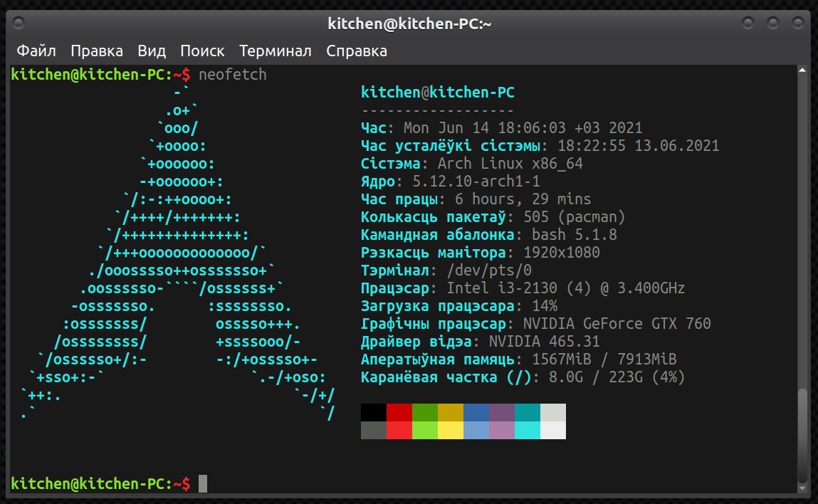The image size is (818, 504).
Task: Click the 'NVIDIA GeForce GTX 760' value
Action: tap(617, 323)
